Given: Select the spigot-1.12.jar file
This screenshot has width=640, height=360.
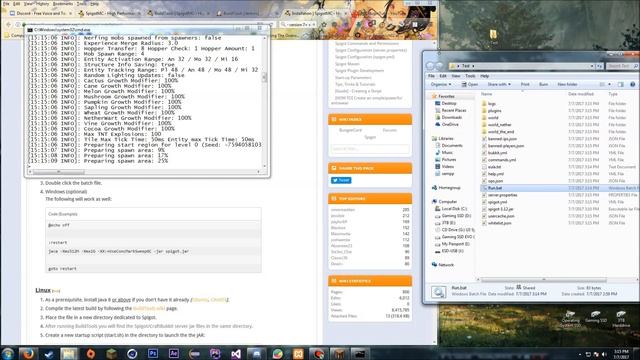Looking at the screenshot, I should [x=500, y=209].
